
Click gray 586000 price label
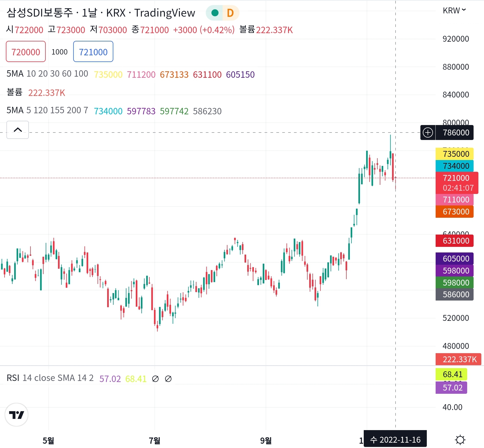pos(455,294)
